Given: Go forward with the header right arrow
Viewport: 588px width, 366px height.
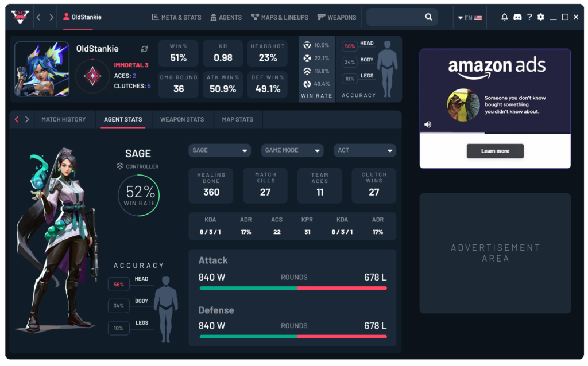Looking at the screenshot, I should [52, 17].
